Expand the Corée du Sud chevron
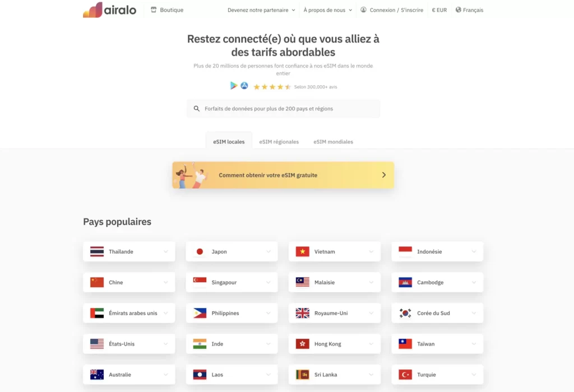This screenshot has height=392, width=574. (x=474, y=313)
